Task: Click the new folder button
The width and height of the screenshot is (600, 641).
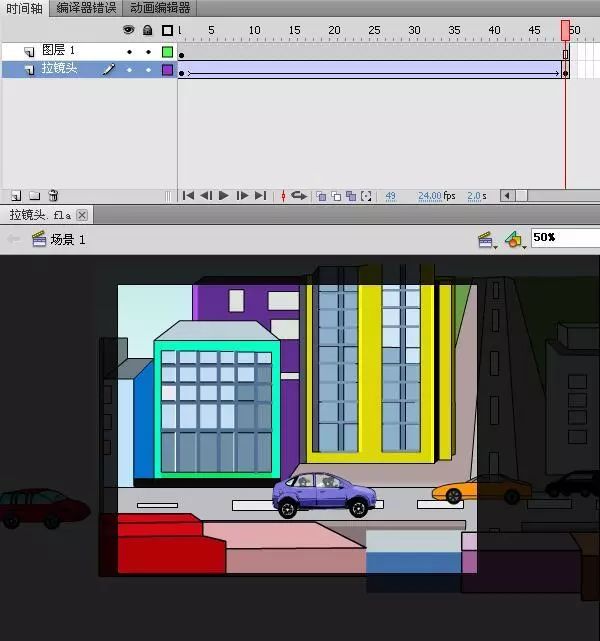Action: pos(35,196)
